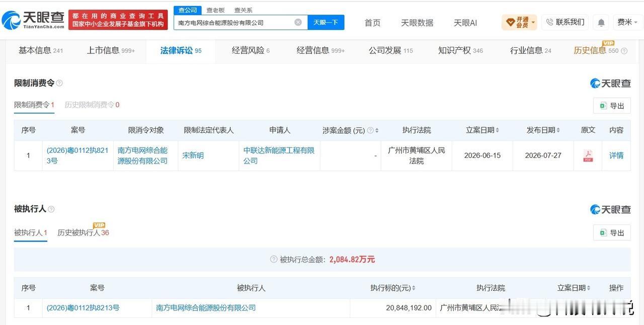The height and width of the screenshot is (325, 644).
Task: Sort by 执行标的 column
Action: (414, 288)
